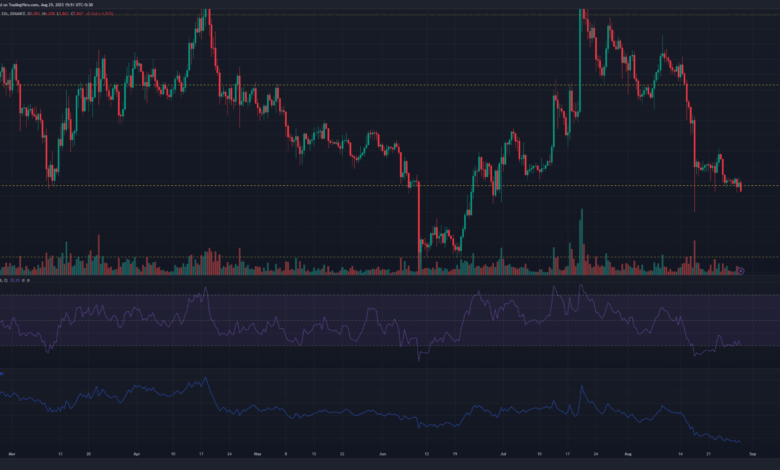780x470 pixels.
Task: Click the purple RSI line at its April peak
Action: point(206,291)
